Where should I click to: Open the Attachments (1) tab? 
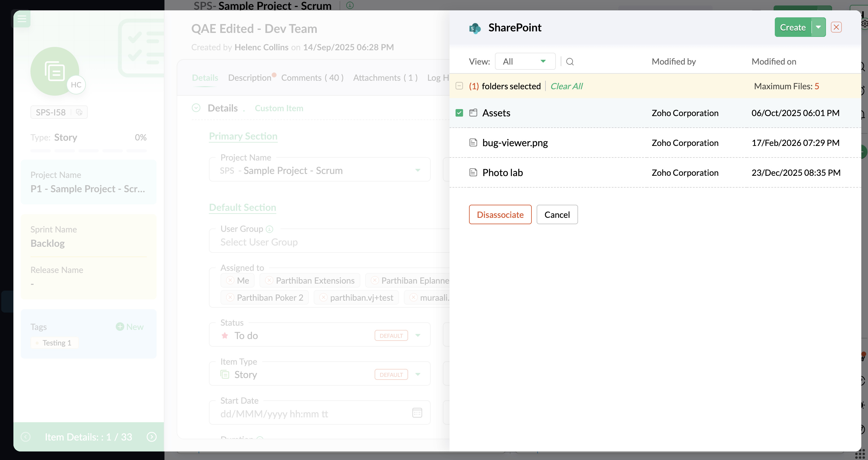click(x=385, y=78)
